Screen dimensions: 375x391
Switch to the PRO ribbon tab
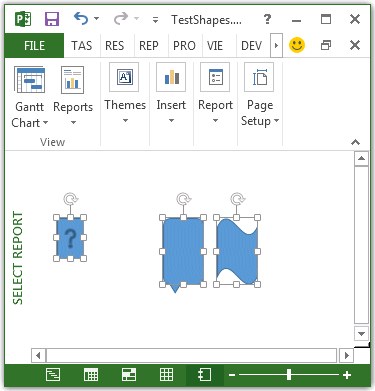pos(184,45)
